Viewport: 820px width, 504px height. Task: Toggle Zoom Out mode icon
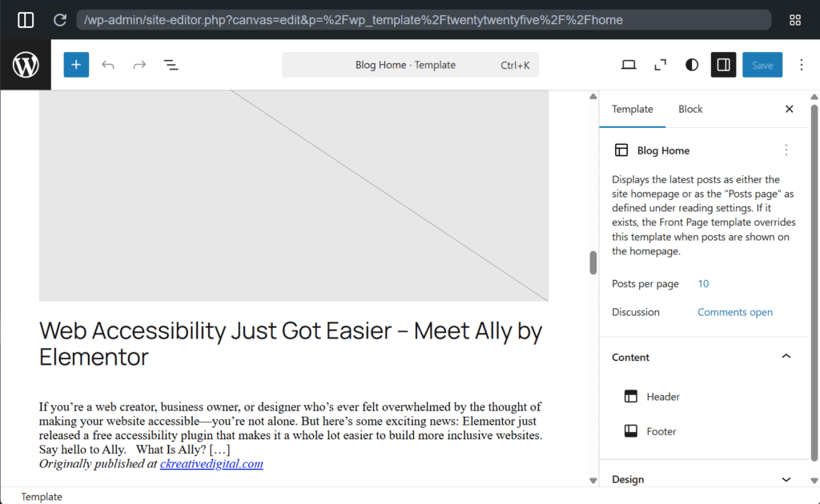[x=661, y=65]
